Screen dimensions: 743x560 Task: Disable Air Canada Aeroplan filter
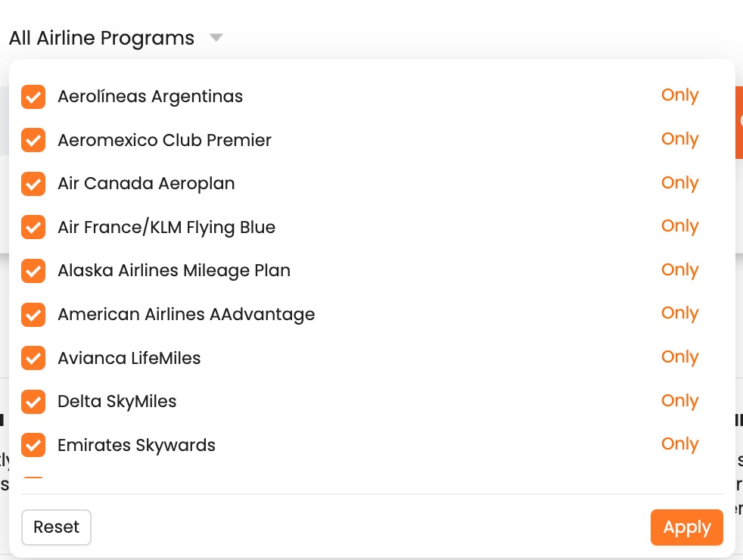pos(33,184)
